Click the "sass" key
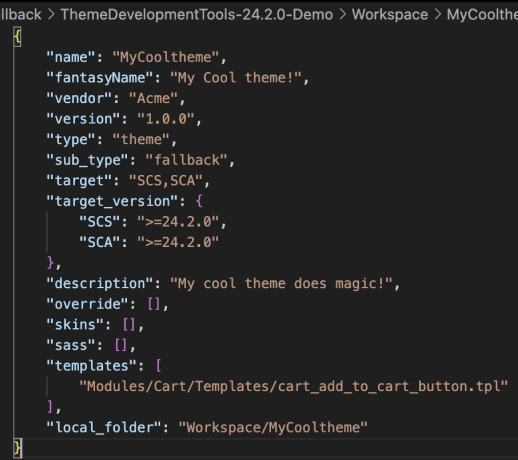 pyautogui.click(x=71, y=345)
